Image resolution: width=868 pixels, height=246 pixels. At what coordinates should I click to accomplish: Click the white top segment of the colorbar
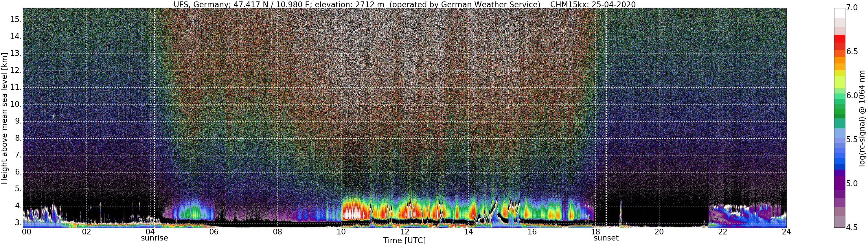pyautogui.click(x=840, y=13)
